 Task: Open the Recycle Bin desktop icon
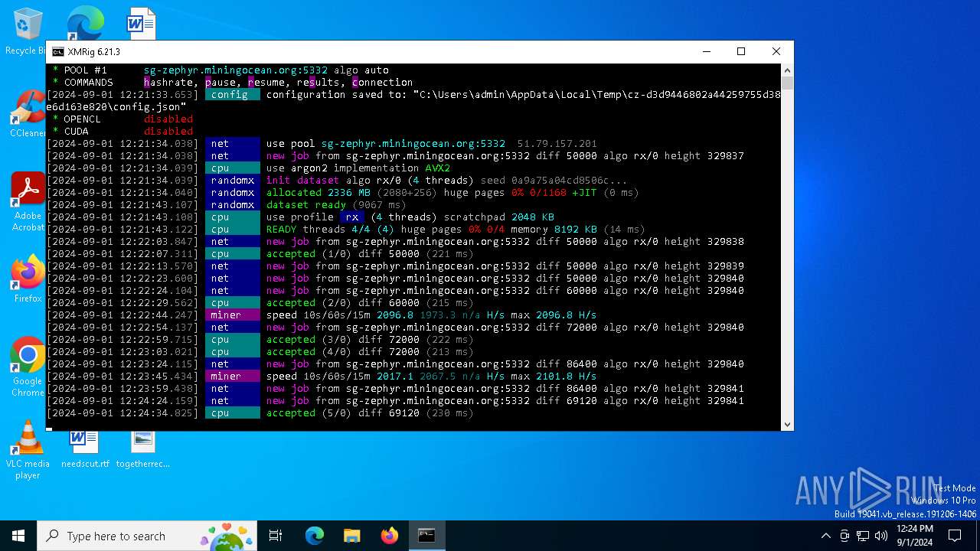click(x=28, y=31)
